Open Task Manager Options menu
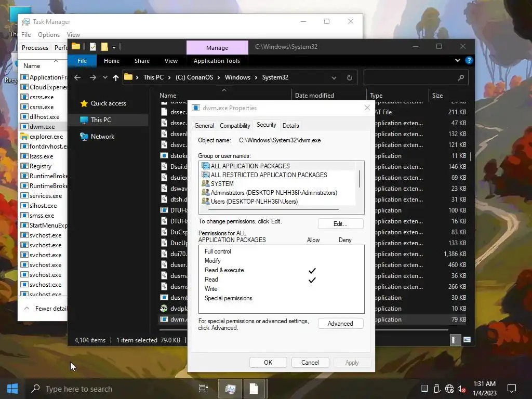This screenshot has width=532, height=399. (49, 35)
